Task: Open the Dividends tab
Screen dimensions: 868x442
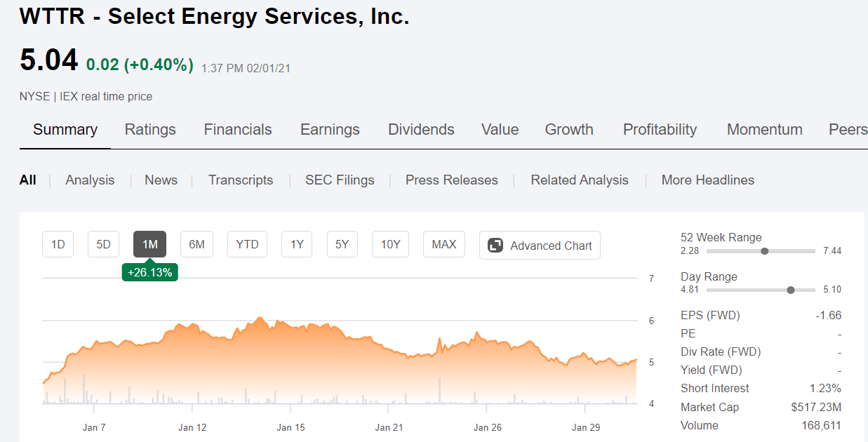Action: tap(421, 130)
